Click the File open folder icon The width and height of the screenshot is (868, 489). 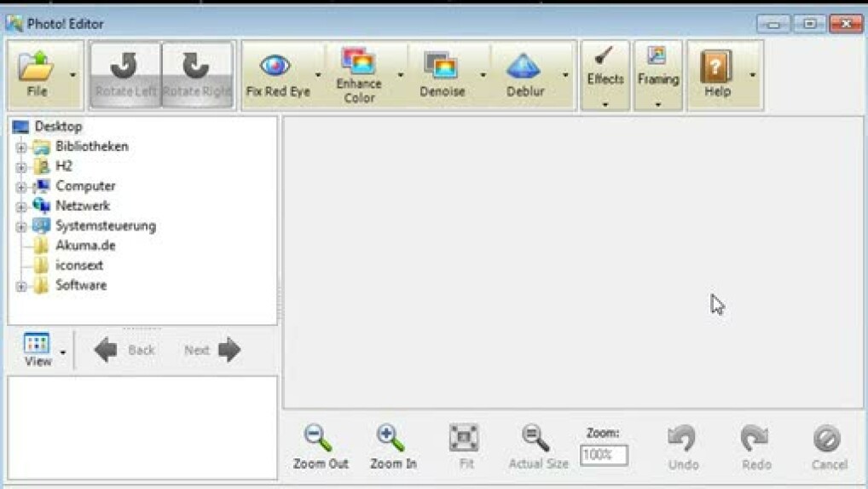click(x=37, y=67)
